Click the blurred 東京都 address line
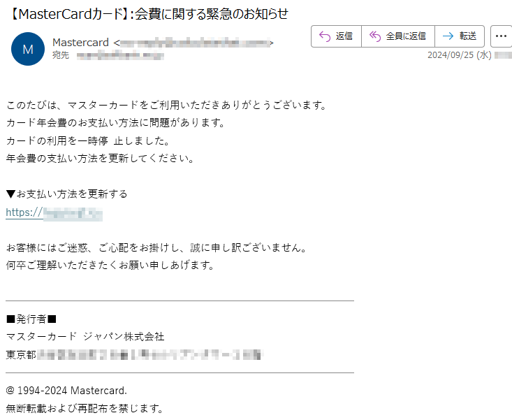 (x=135, y=355)
